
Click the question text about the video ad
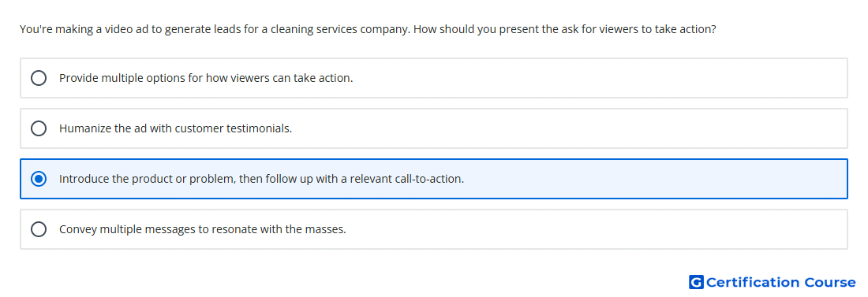pos(368,29)
